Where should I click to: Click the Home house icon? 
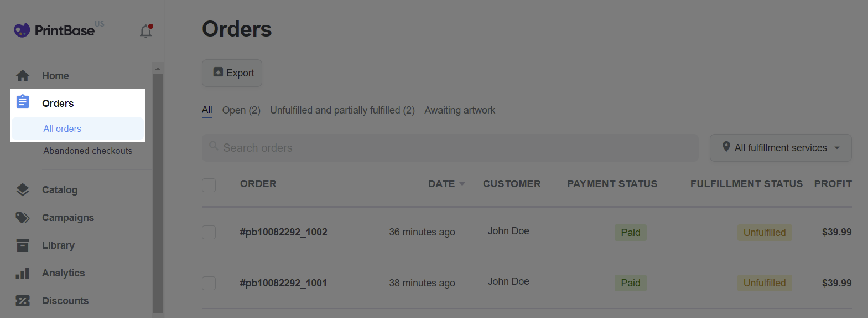tap(23, 75)
